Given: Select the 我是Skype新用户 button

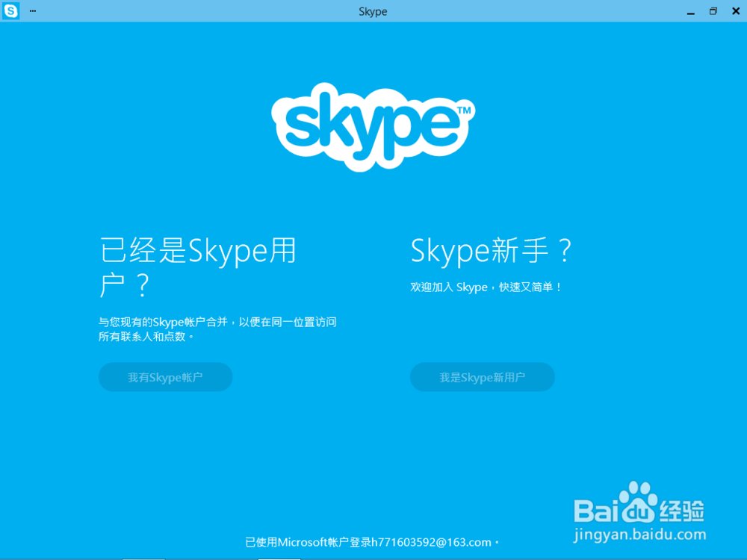Looking at the screenshot, I should click(x=482, y=377).
